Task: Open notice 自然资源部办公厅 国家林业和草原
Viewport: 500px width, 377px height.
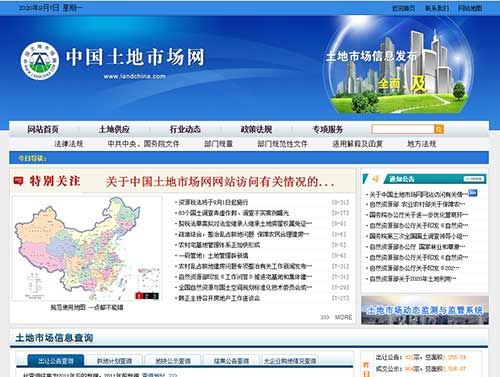Action: point(417,247)
